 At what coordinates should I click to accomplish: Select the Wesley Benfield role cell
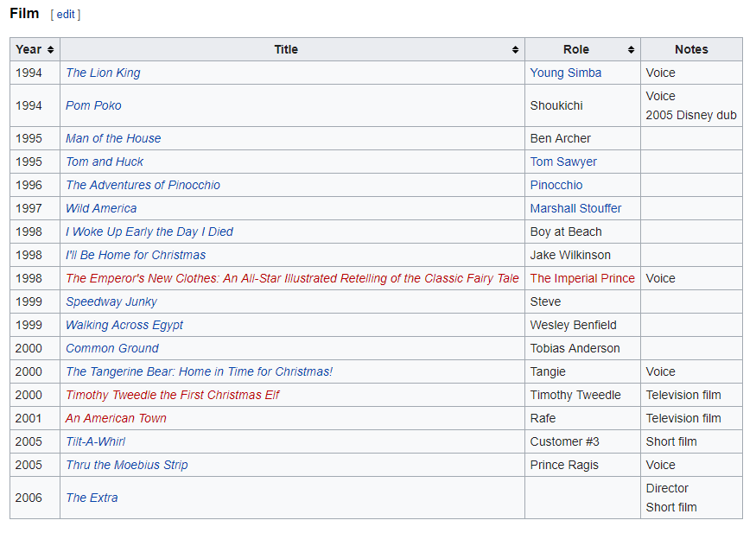pyautogui.click(x=582, y=326)
